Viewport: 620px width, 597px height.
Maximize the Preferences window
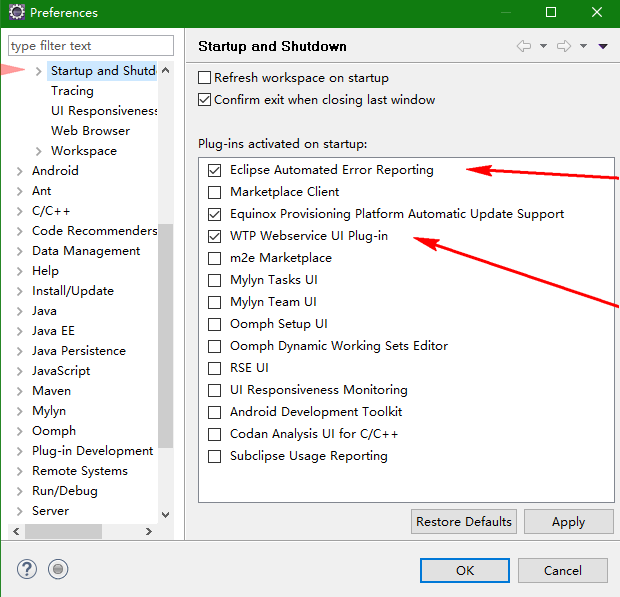click(551, 12)
